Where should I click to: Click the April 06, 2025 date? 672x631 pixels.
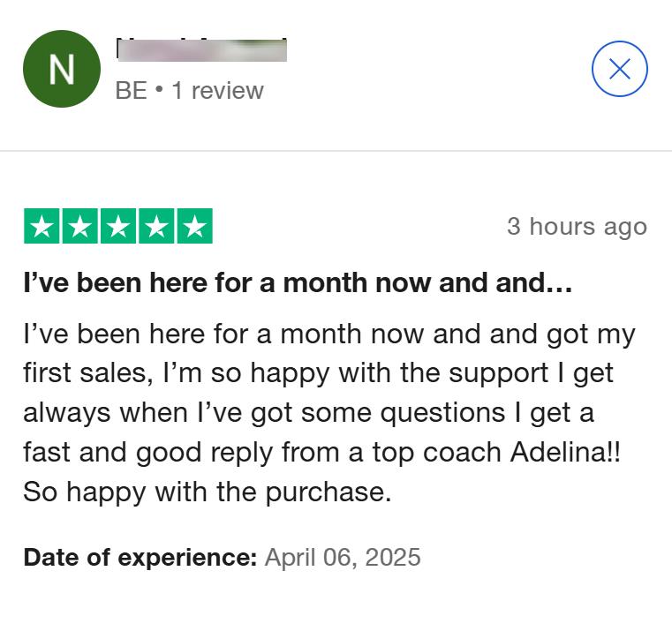point(343,558)
